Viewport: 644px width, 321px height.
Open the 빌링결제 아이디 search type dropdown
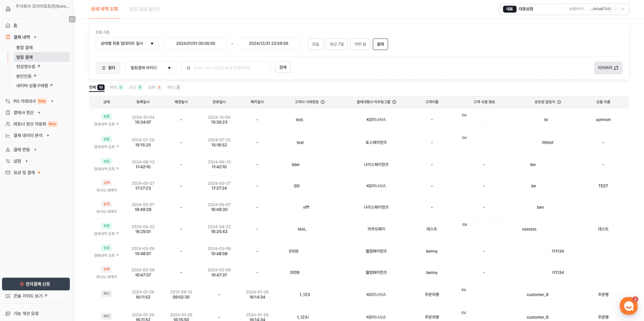[150, 68]
